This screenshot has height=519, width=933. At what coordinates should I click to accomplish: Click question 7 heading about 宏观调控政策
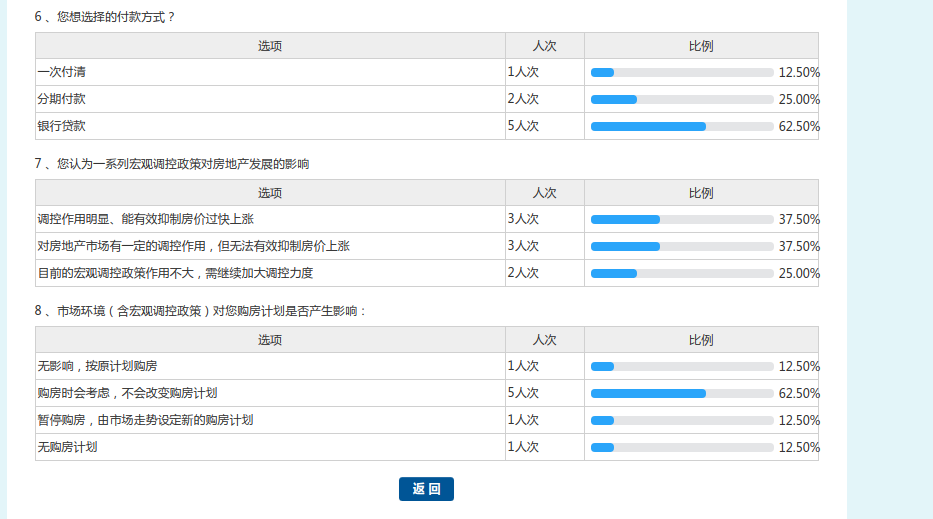[x=172, y=164]
